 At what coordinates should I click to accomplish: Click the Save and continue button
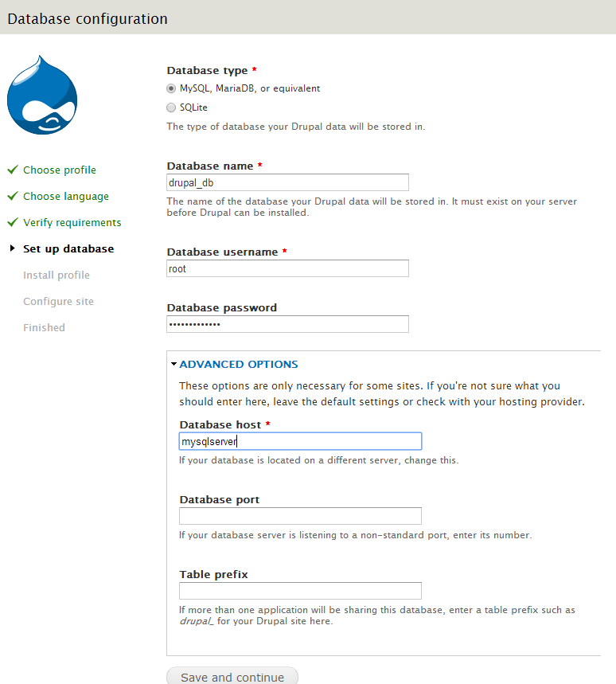coord(232,676)
